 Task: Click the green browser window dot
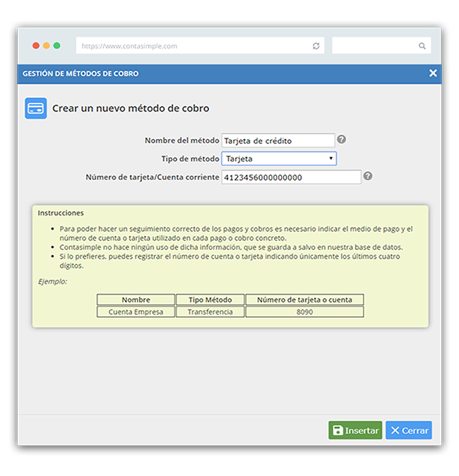[57, 46]
